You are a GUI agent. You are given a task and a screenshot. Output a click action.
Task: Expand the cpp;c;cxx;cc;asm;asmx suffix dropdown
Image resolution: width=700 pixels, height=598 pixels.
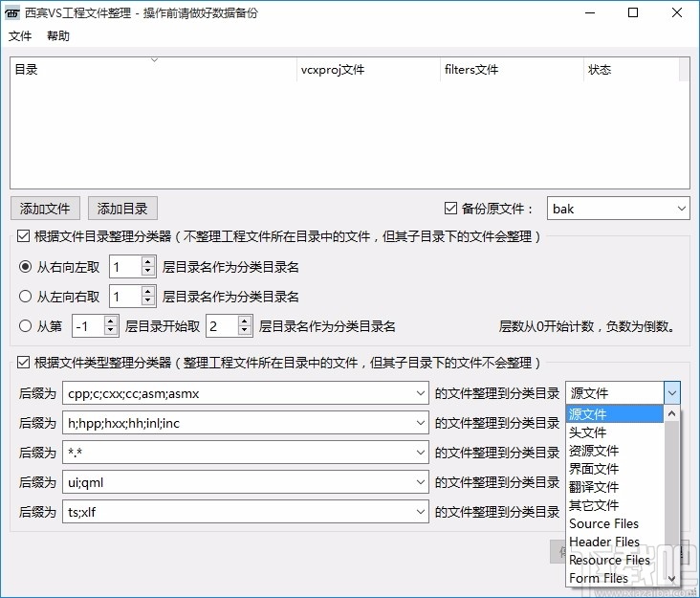tap(420, 393)
